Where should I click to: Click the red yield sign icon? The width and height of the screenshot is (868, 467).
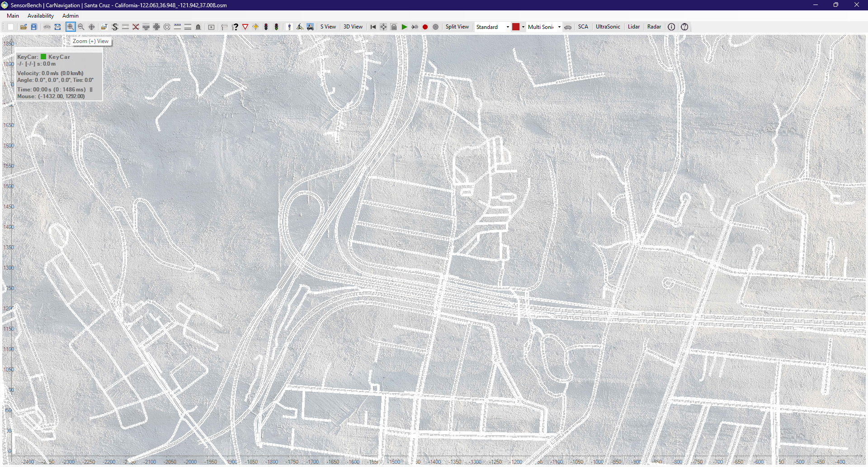(245, 27)
